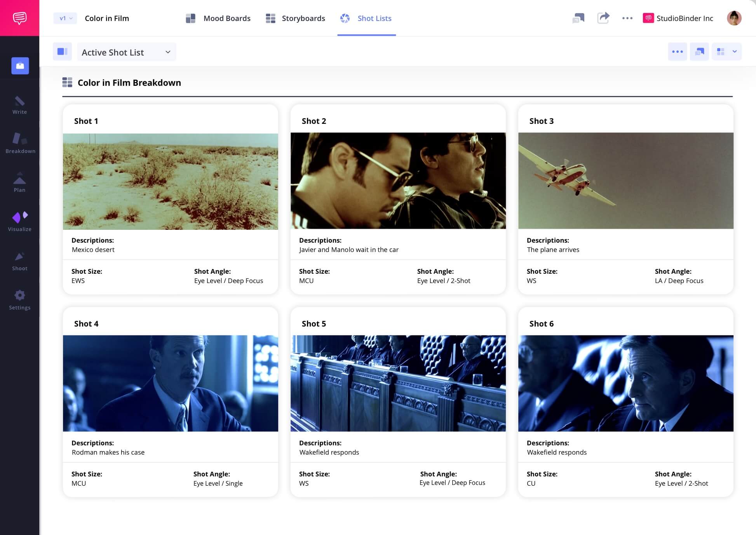756x535 pixels.
Task: Click the comments icon in the top toolbar
Action: click(578, 18)
